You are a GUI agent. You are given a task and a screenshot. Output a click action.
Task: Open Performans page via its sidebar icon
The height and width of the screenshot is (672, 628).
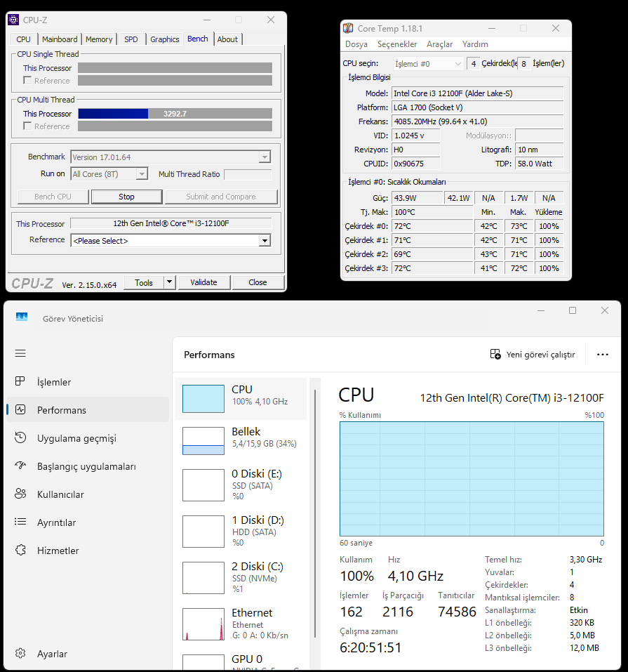[x=20, y=409]
